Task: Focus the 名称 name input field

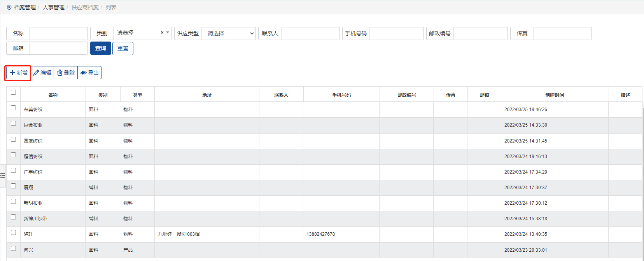Action: (58, 33)
